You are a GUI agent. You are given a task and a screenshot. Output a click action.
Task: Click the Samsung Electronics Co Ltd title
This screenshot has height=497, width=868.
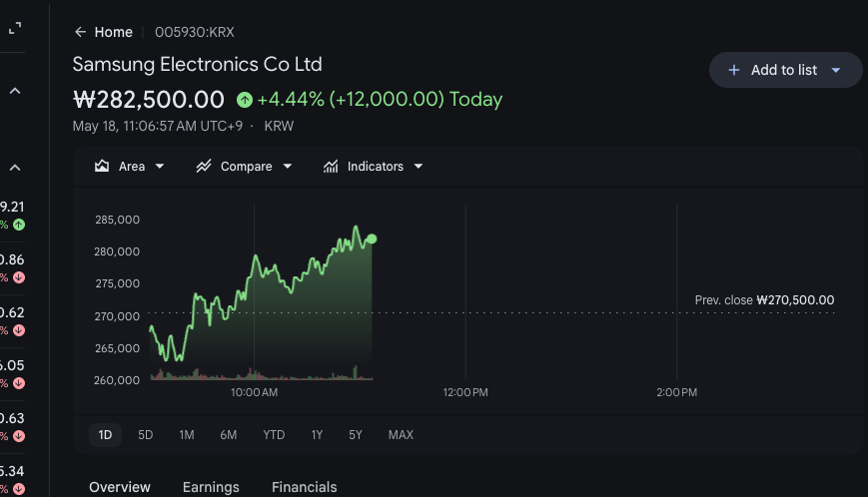pyautogui.click(x=197, y=64)
